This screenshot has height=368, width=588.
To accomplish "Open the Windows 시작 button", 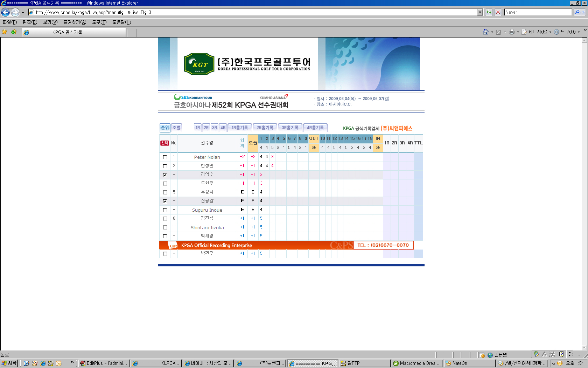I will (9, 363).
